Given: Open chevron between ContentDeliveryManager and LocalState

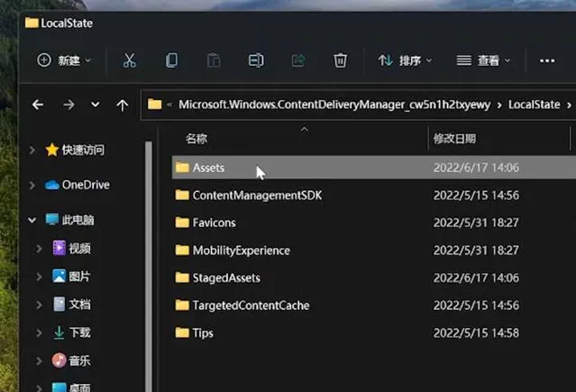Looking at the screenshot, I should pos(499,105).
